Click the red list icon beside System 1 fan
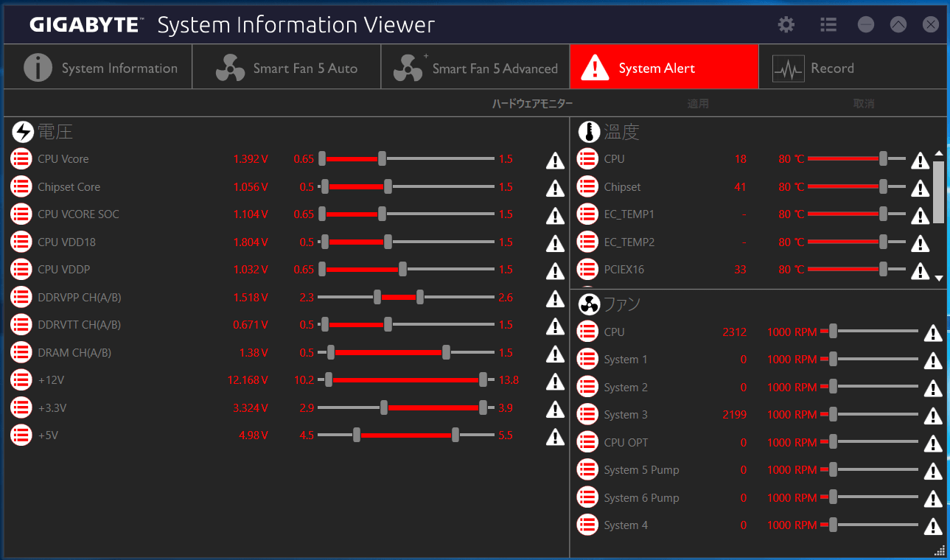This screenshot has height=560, width=950. (x=587, y=360)
